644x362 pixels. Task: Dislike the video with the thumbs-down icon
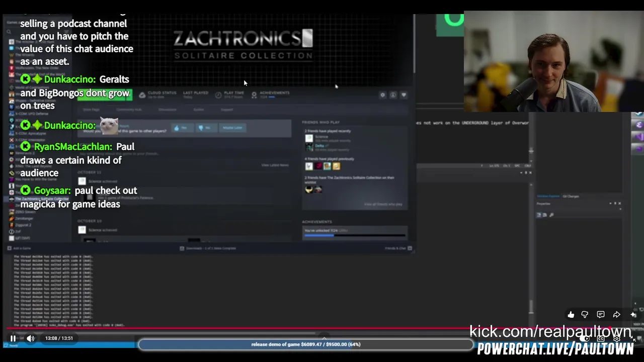pos(585,315)
